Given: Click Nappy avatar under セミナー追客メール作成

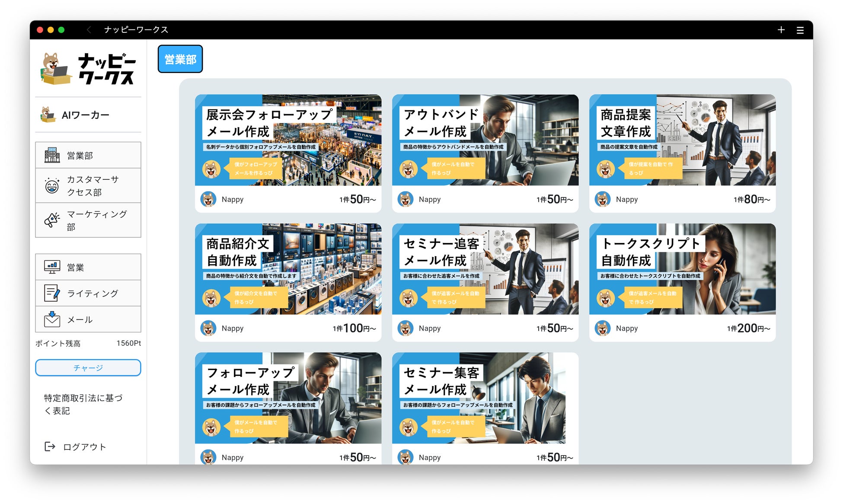Looking at the screenshot, I should pyautogui.click(x=405, y=328).
